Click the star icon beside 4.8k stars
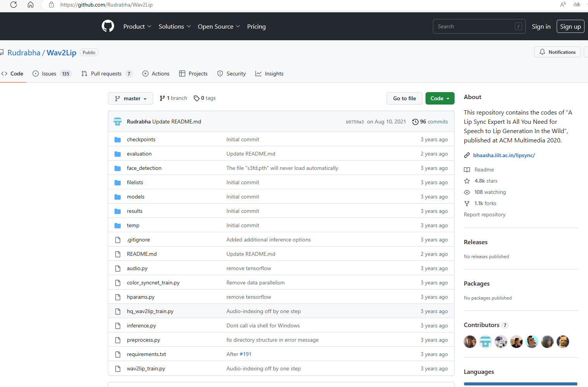This screenshot has height=387, width=588. tap(467, 181)
